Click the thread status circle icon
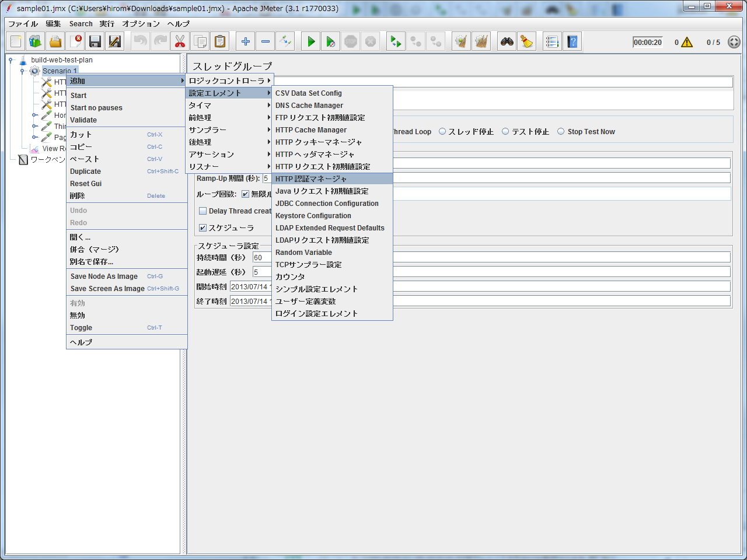The height and width of the screenshot is (560, 747). pyautogui.click(x=734, y=42)
